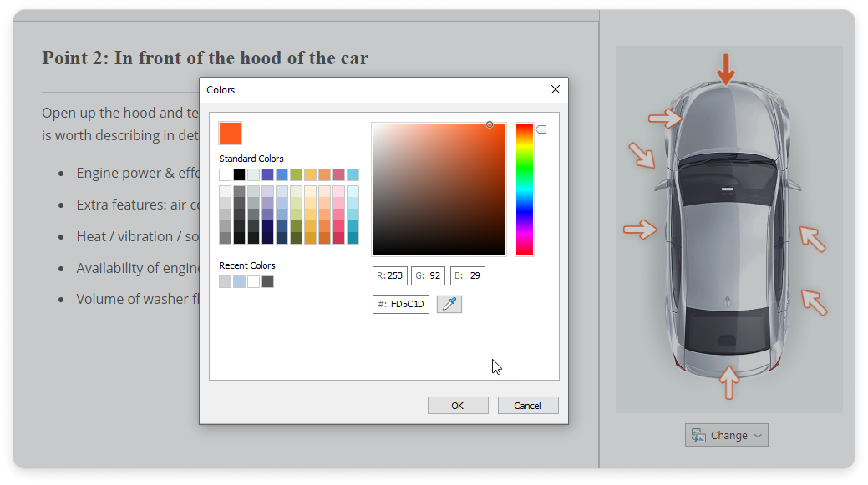868x485 pixels.
Task: Confirm color selection with OK
Action: point(457,406)
